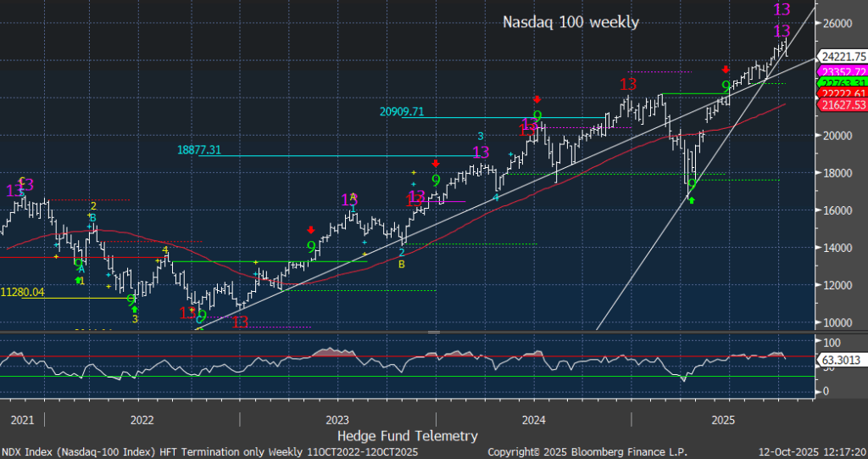Click the 2023 year on the time axis
Viewport: 868px width, 459px height.
click(337, 420)
